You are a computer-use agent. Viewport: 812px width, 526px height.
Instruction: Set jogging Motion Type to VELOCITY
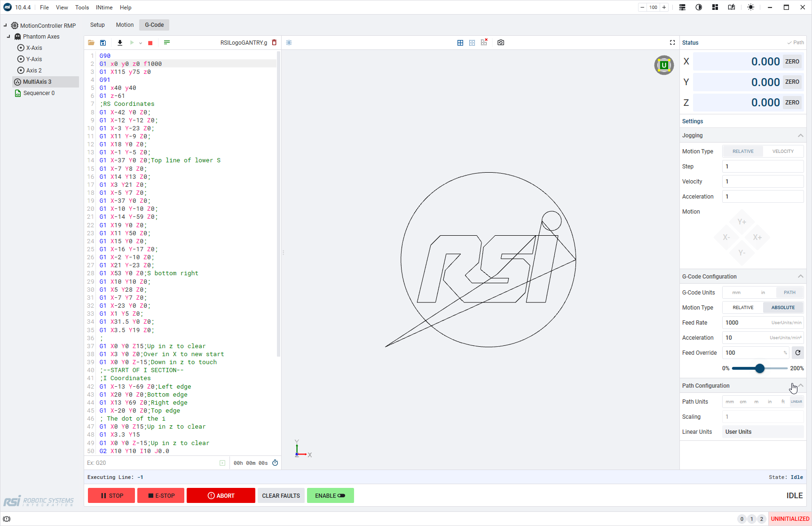(x=783, y=151)
